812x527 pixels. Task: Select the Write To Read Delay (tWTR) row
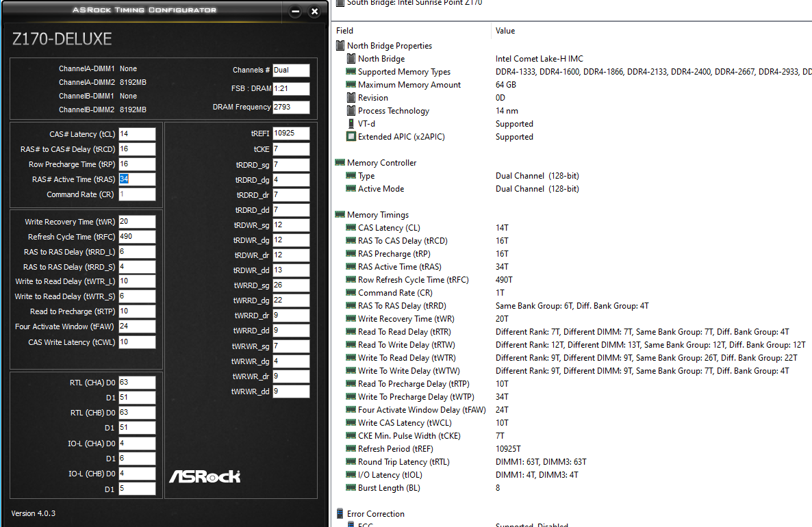pyautogui.click(x=573, y=358)
